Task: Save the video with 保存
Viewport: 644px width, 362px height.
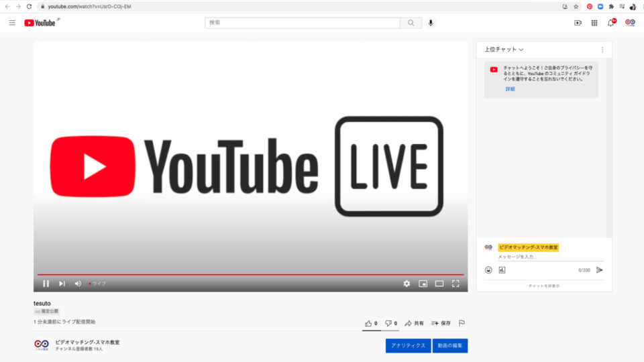Action: coord(441,323)
